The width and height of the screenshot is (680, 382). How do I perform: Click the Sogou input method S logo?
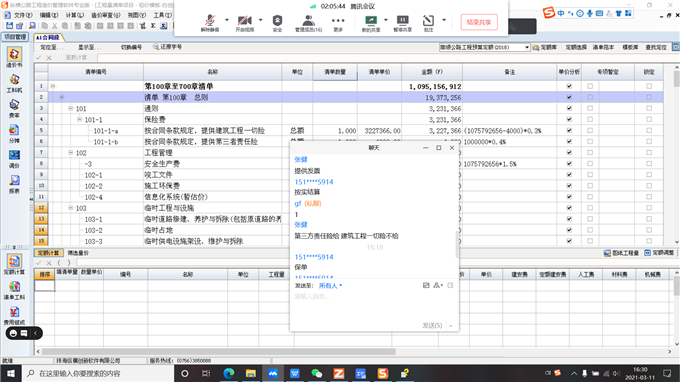549,13
